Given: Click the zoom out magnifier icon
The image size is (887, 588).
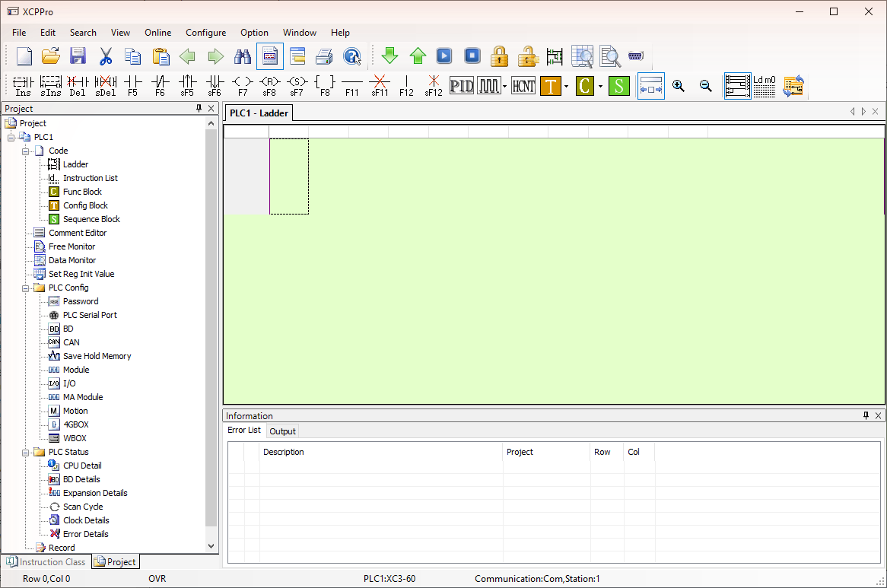Looking at the screenshot, I should coord(705,86).
